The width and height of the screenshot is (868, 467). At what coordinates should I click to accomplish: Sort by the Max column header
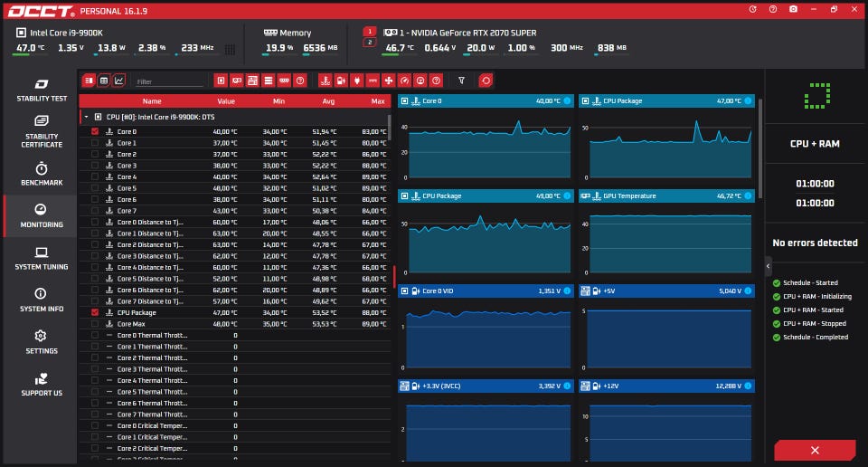click(x=378, y=101)
